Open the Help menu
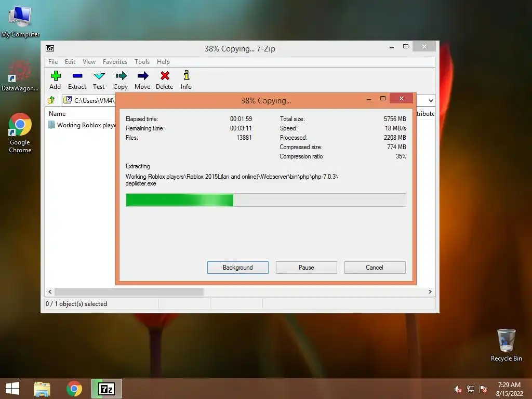This screenshot has height=399, width=532. pyautogui.click(x=163, y=62)
